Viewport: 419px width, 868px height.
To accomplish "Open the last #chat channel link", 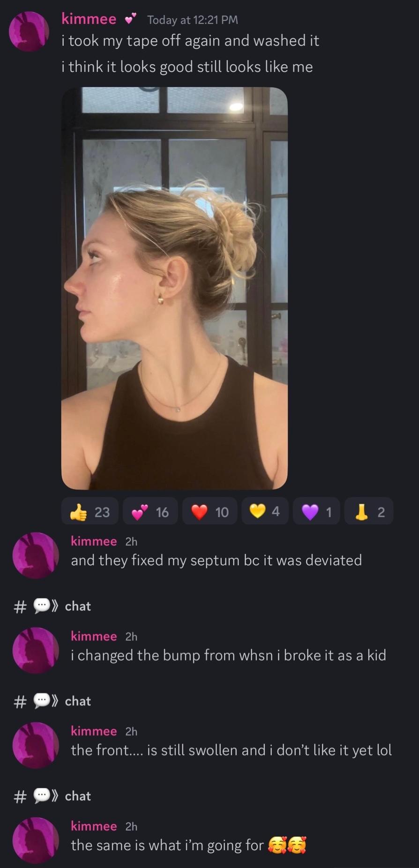I will click(52, 796).
